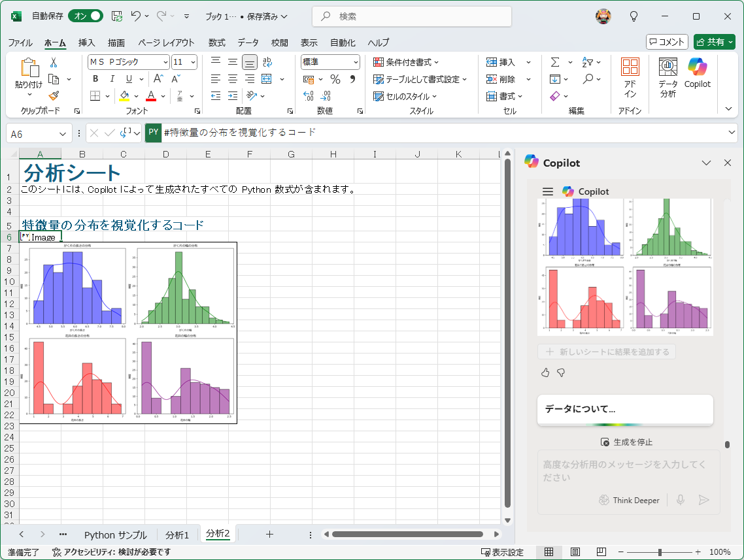
Task: Click the Sort and Filter icon
Action: point(587,62)
